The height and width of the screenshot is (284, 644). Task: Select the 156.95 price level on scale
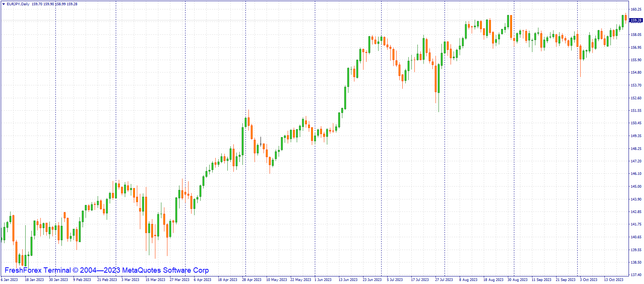click(x=636, y=48)
